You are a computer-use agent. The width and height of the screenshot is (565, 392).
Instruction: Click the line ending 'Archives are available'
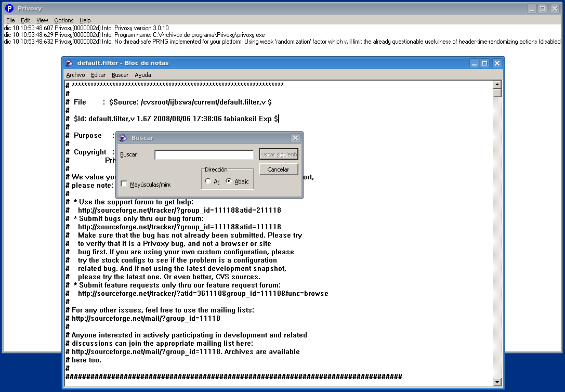[x=182, y=351]
